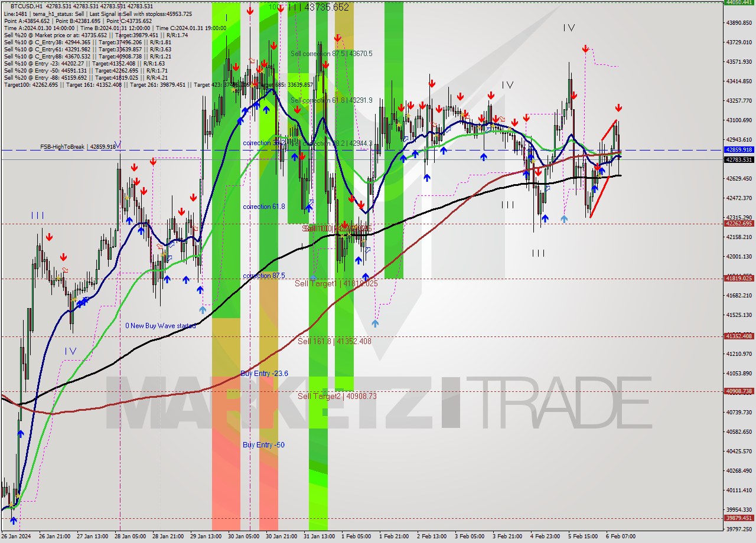This screenshot has height=543, width=756.
Task: Click the blue 'correction 87.5' label
Action: (x=264, y=276)
